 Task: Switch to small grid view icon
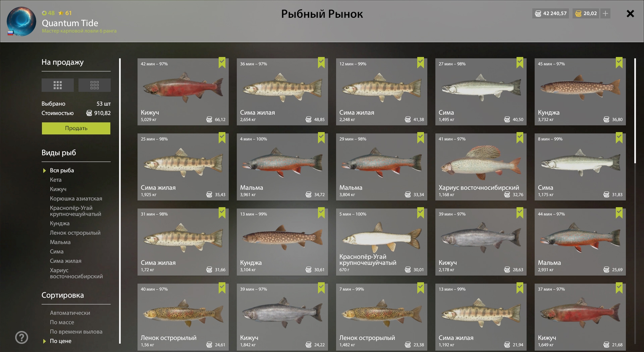95,85
